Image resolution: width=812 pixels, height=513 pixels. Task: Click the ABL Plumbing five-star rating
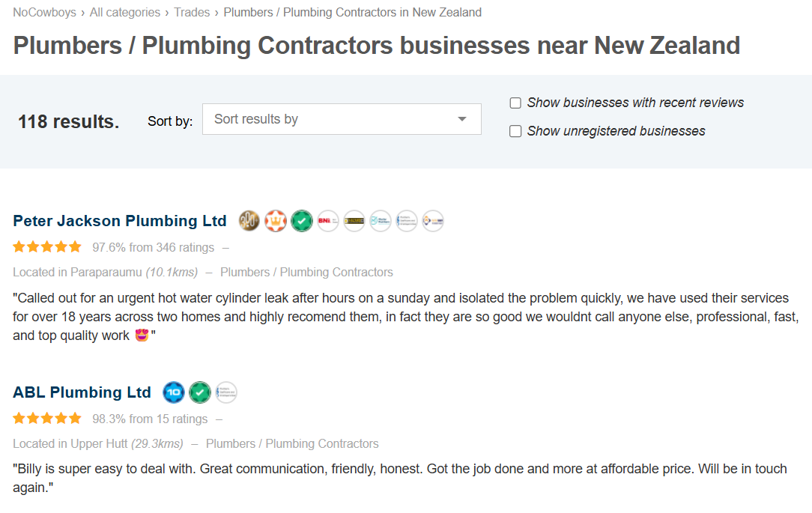(x=47, y=419)
